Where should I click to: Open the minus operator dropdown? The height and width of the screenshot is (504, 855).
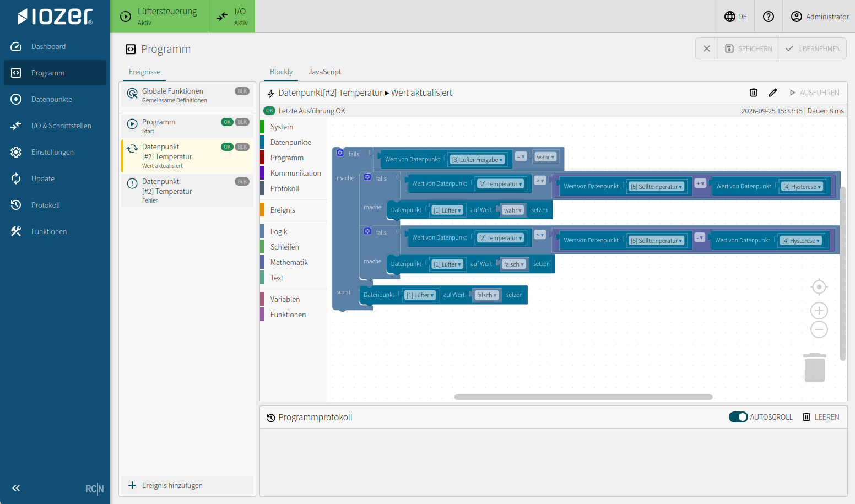(x=700, y=237)
